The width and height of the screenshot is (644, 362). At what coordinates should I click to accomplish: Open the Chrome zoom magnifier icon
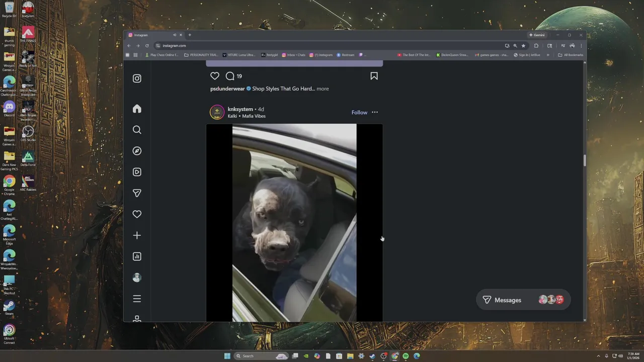click(515, 46)
